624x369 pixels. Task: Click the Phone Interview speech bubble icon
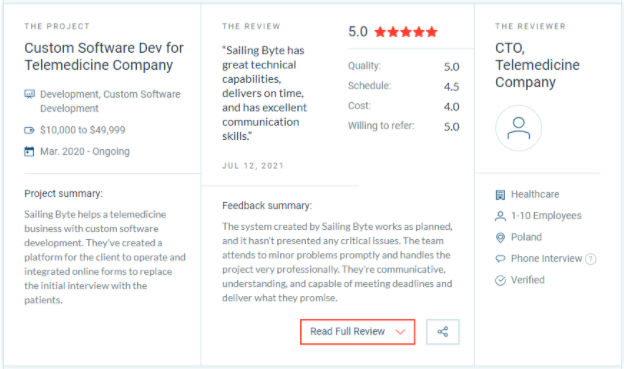500,259
